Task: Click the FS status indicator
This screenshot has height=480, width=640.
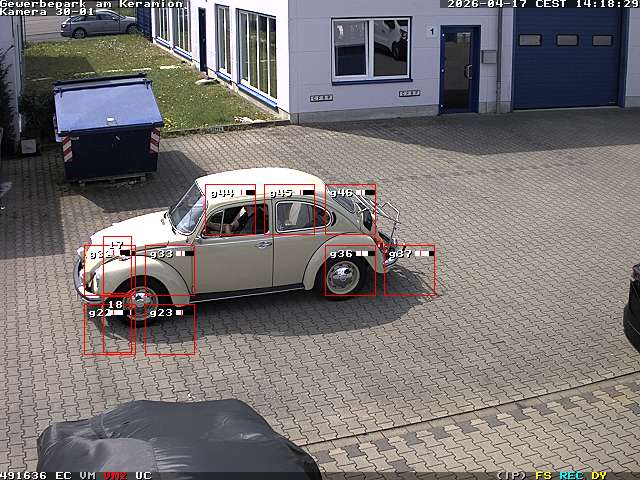Action: tap(543, 475)
